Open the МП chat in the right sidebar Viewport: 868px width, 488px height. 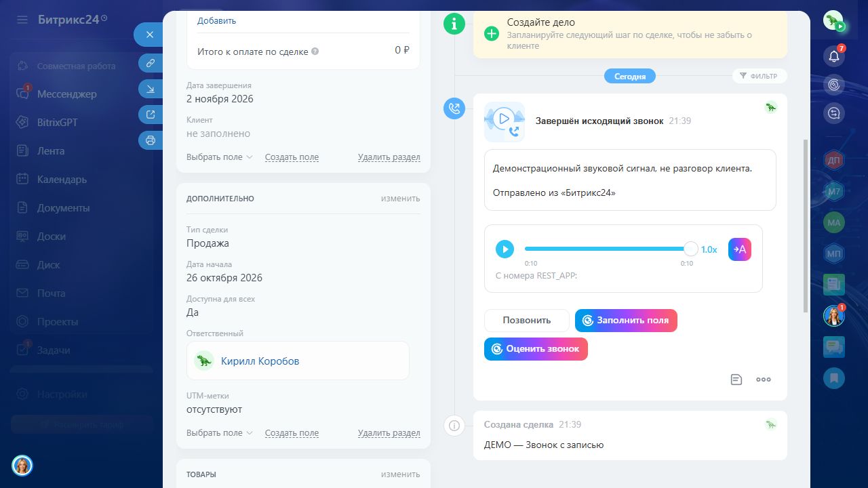click(834, 253)
